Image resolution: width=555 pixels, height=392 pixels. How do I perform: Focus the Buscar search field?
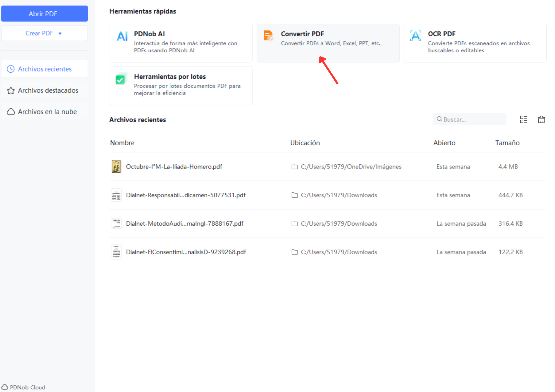pos(470,119)
